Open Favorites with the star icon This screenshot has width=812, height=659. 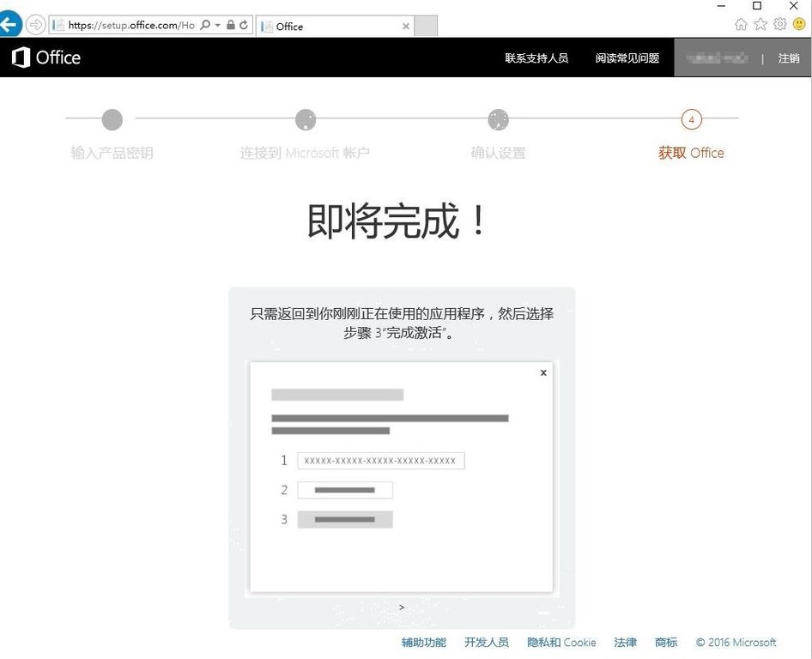pos(760,24)
